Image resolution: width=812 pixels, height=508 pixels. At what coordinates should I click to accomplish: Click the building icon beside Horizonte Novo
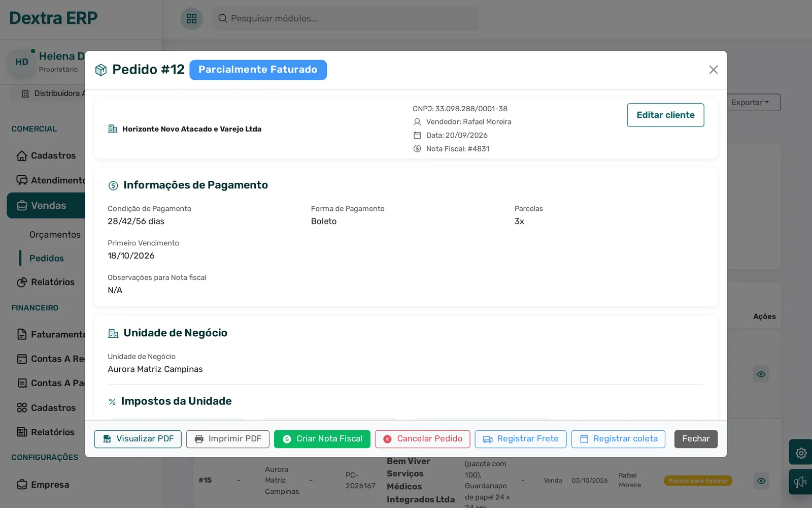pyautogui.click(x=113, y=129)
